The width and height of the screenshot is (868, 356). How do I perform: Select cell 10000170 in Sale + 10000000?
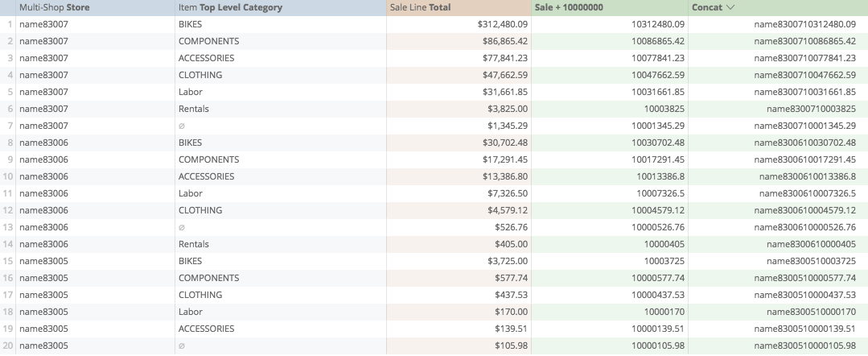click(x=610, y=312)
